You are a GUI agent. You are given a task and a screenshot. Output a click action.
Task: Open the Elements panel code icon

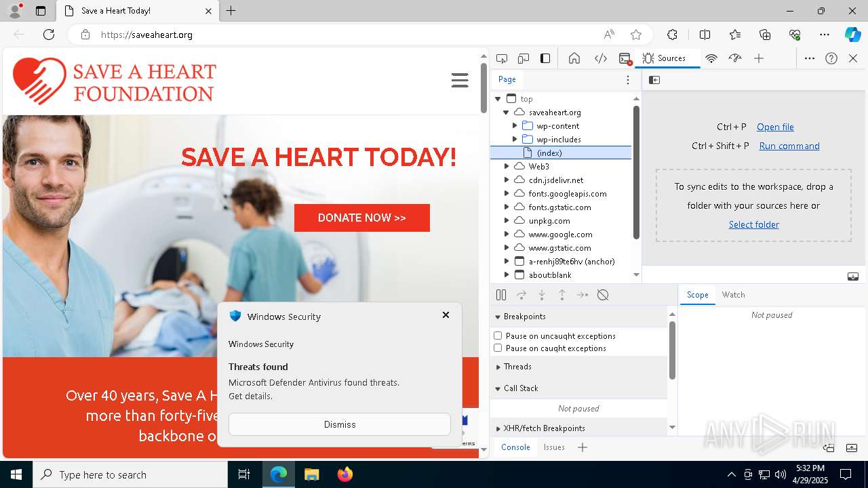coord(601,58)
